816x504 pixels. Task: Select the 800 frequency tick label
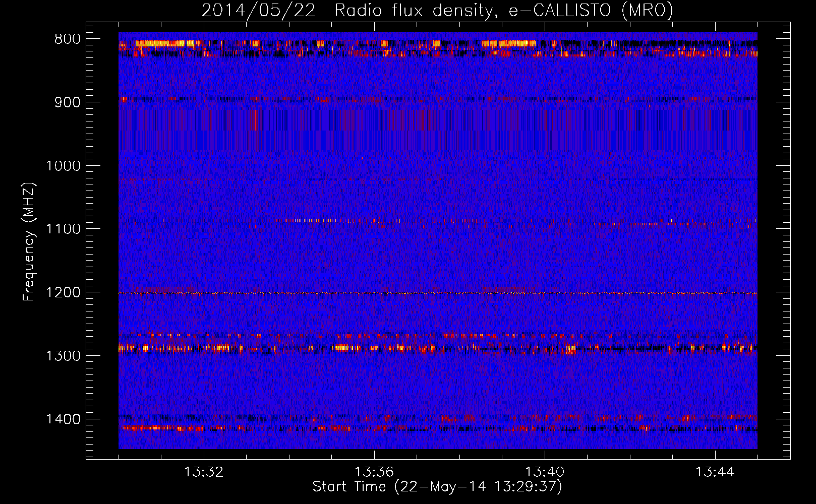pyautogui.click(x=68, y=39)
